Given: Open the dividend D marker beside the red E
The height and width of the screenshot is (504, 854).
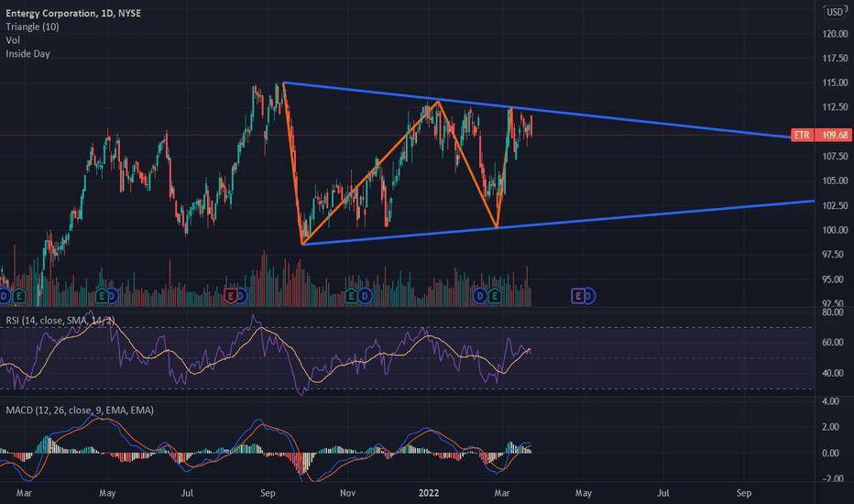Looking at the screenshot, I should click(x=241, y=296).
